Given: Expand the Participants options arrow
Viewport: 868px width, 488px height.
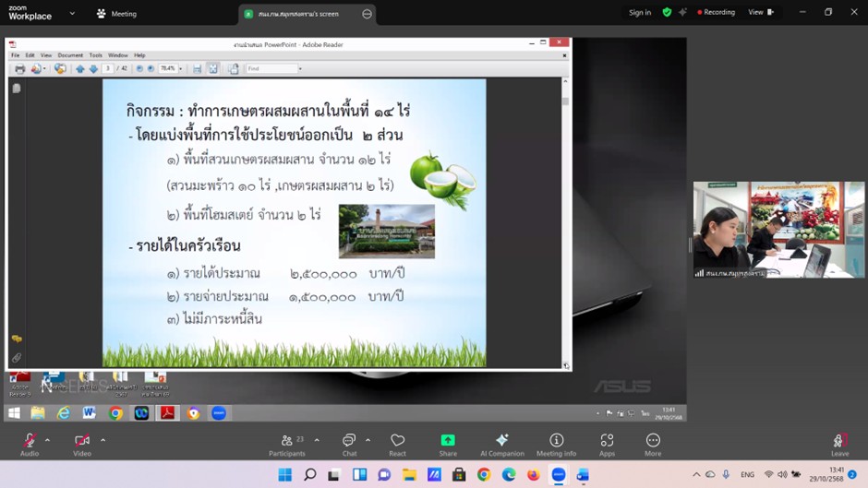Looking at the screenshot, I should [x=316, y=440].
